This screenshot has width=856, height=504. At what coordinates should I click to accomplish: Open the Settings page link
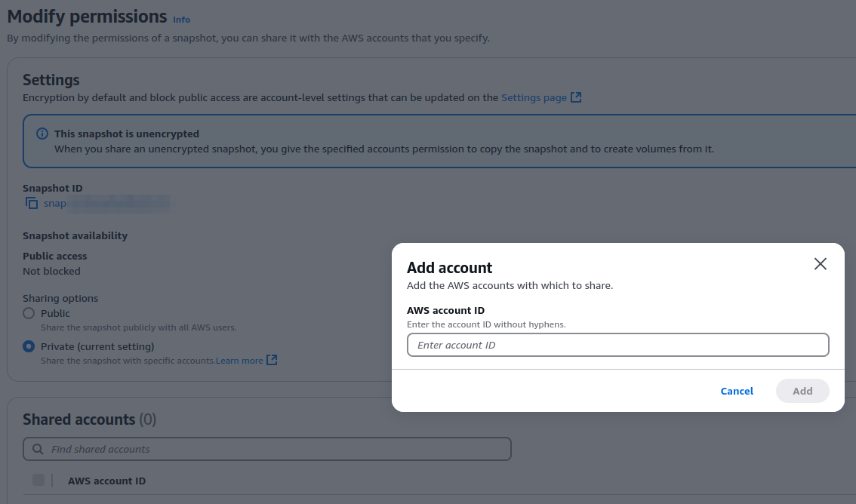534,97
